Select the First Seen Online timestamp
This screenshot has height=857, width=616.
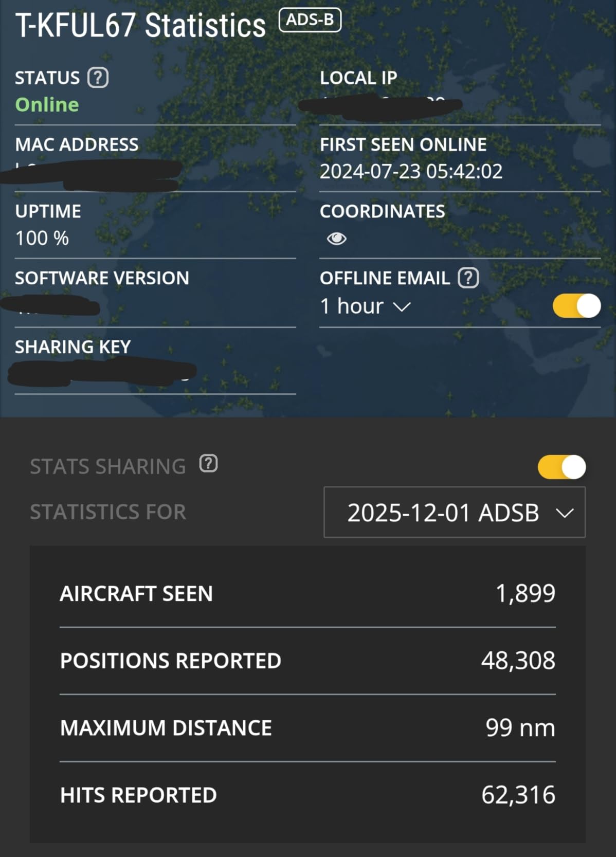click(x=411, y=172)
